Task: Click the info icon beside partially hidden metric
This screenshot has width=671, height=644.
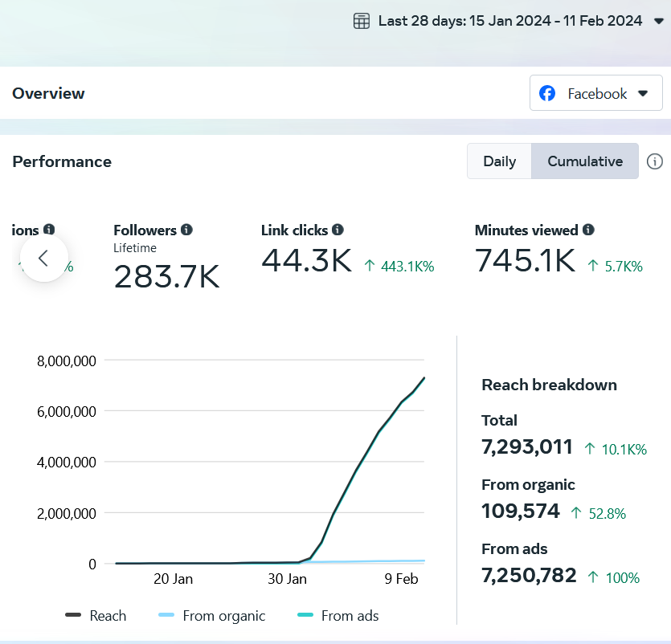Action: (x=49, y=230)
